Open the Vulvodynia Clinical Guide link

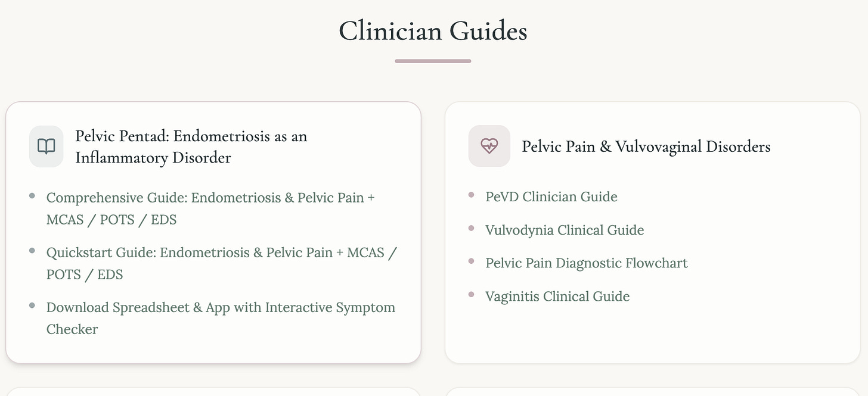(565, 230)
